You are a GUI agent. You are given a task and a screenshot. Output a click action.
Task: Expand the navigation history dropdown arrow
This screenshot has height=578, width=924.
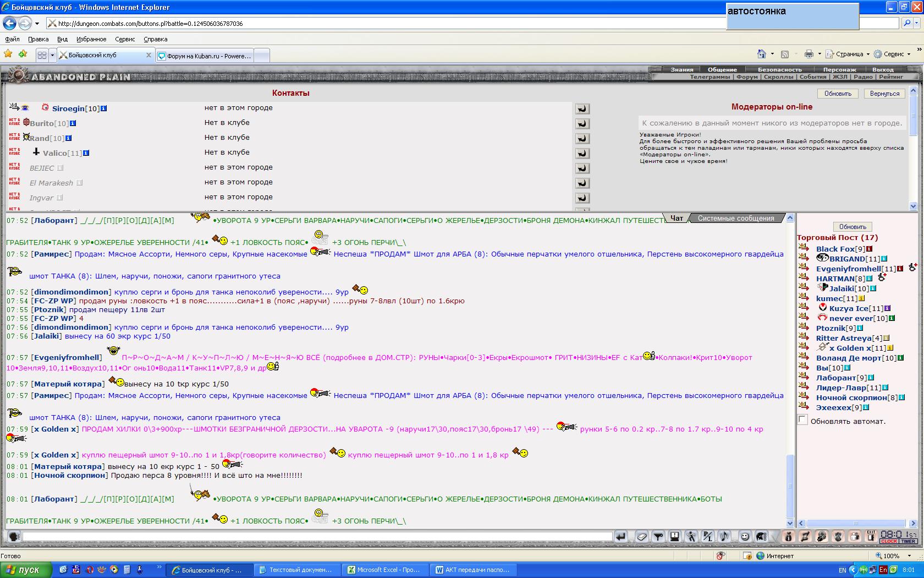tap(37, 23)
